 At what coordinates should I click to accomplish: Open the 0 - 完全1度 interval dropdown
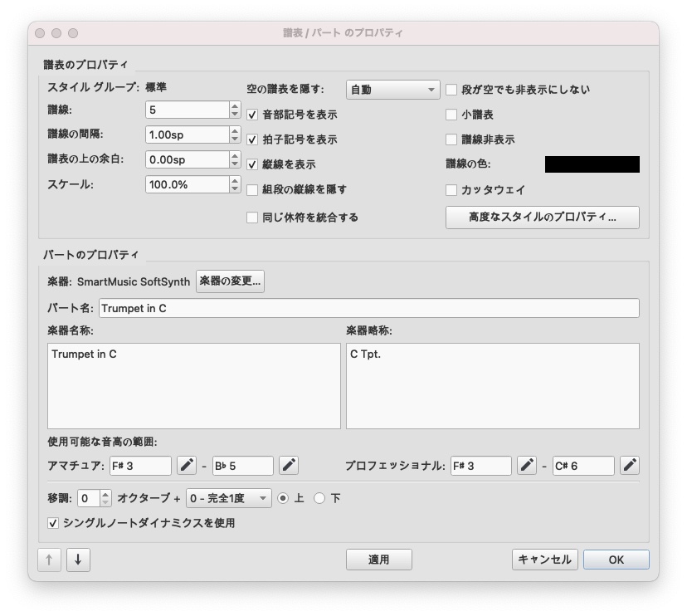click(229, 499)
